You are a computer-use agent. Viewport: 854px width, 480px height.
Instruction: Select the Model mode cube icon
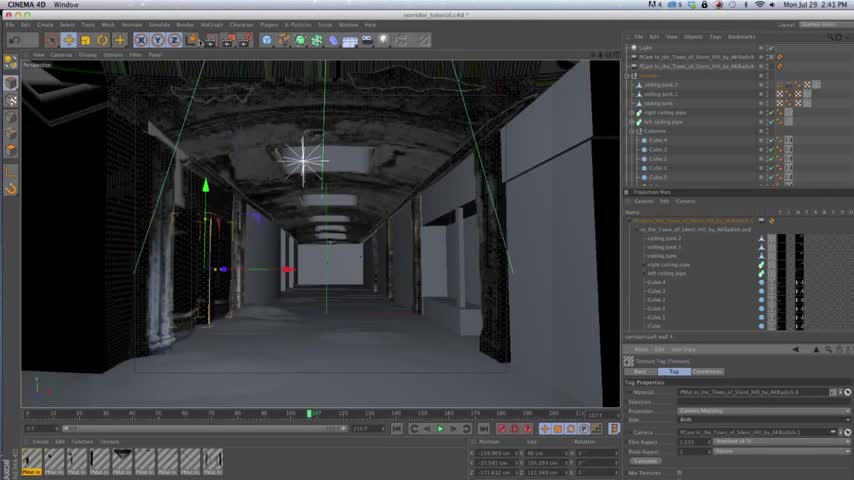(x=10, y=82)
